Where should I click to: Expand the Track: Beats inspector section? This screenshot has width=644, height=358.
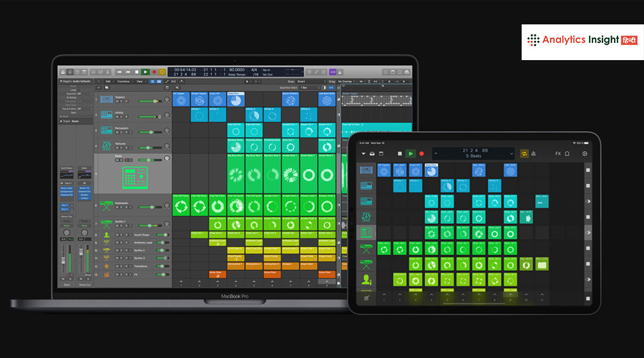click(62, 121)
